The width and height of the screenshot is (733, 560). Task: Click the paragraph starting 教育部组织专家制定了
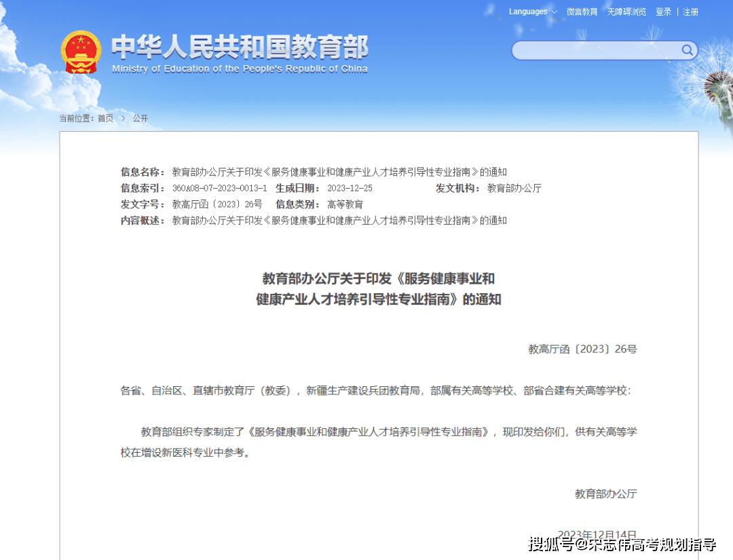[x=379, y=442]
